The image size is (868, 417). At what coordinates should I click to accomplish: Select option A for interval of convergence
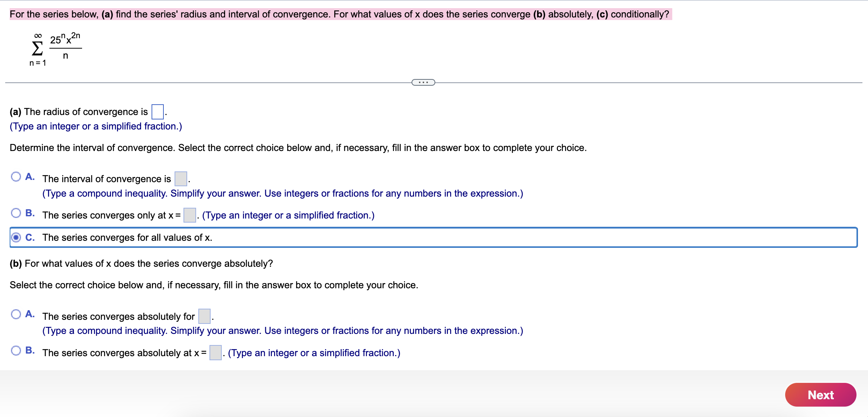click(x=16, y=177)
